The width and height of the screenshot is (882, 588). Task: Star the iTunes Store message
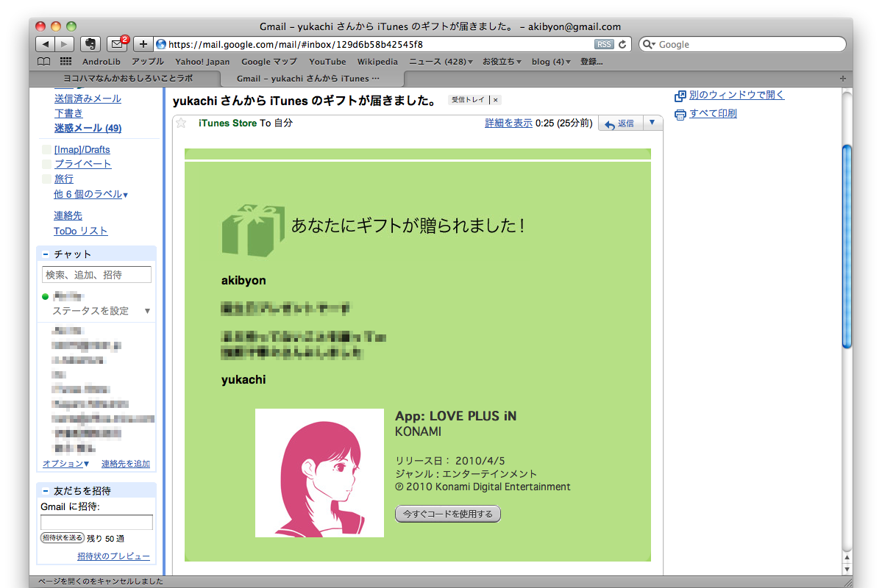click(181, 123)
